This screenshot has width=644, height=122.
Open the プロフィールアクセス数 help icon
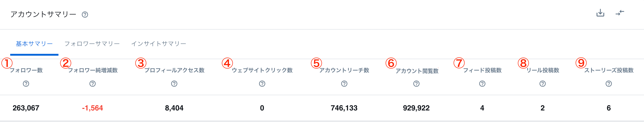pos(174,84)
